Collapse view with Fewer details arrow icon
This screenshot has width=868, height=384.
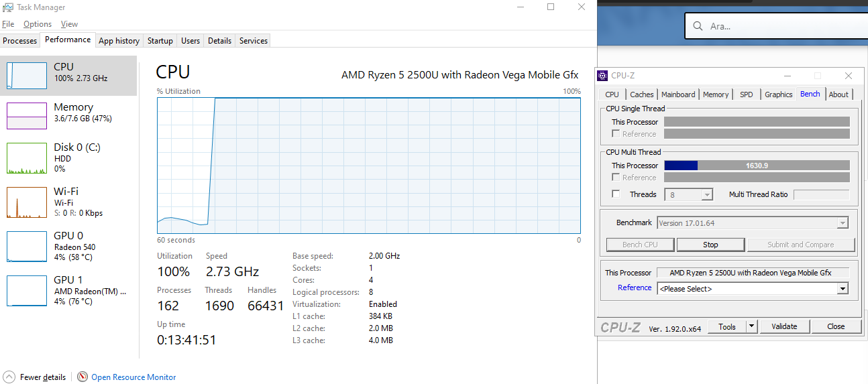(x=9, y=377)
